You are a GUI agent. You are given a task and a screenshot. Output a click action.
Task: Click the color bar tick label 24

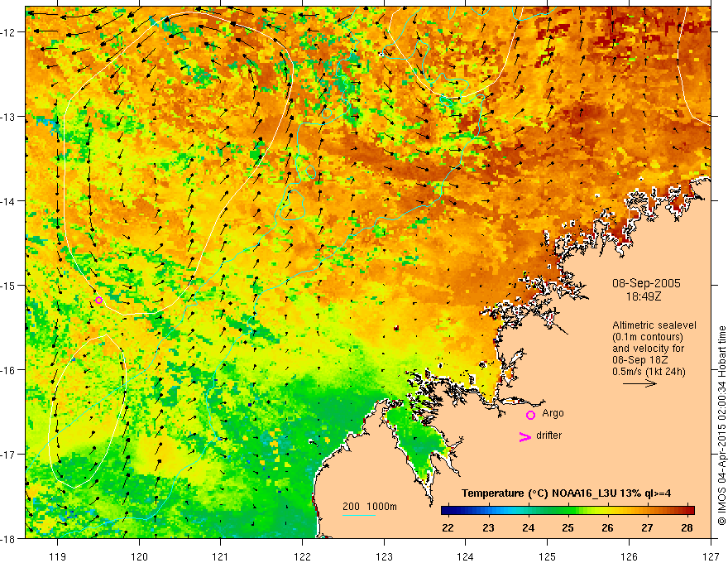click(528, 527)
